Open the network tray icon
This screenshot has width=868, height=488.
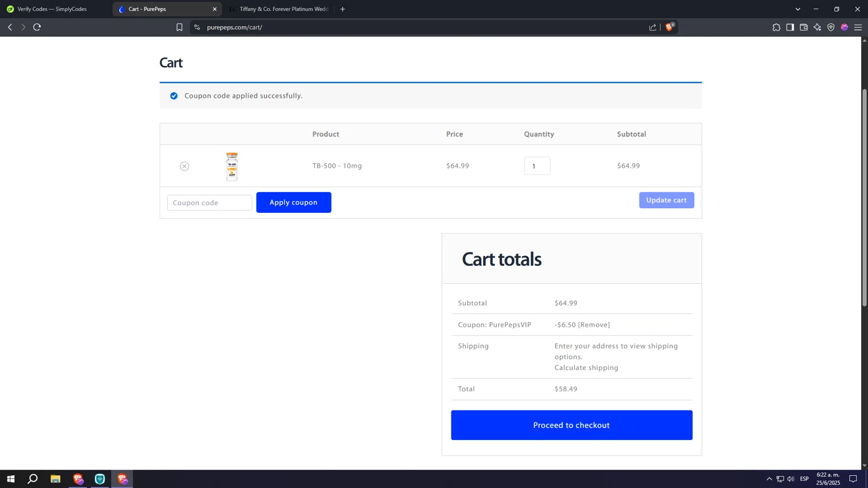780,479
